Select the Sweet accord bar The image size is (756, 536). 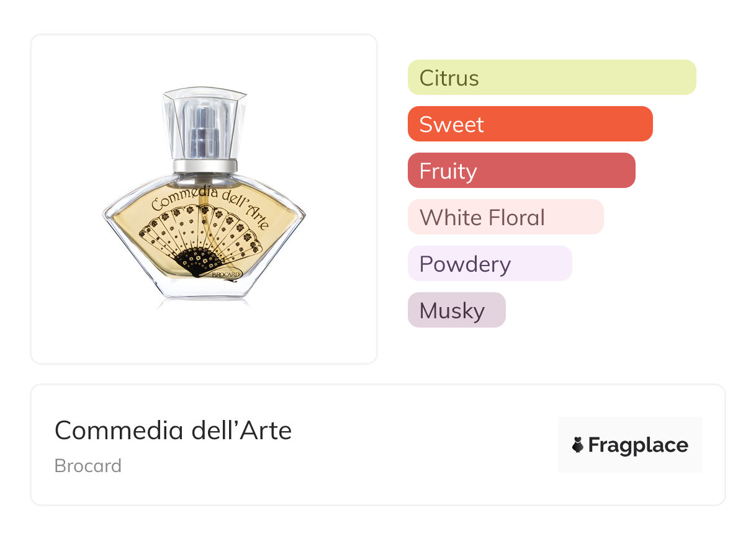pos(530,124)
